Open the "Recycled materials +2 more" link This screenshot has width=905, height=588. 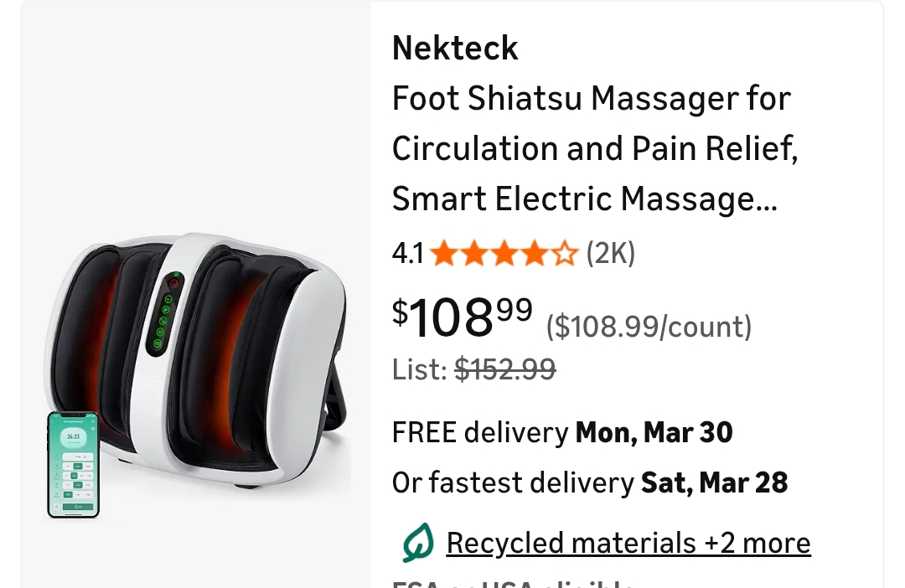click(628, 543)
